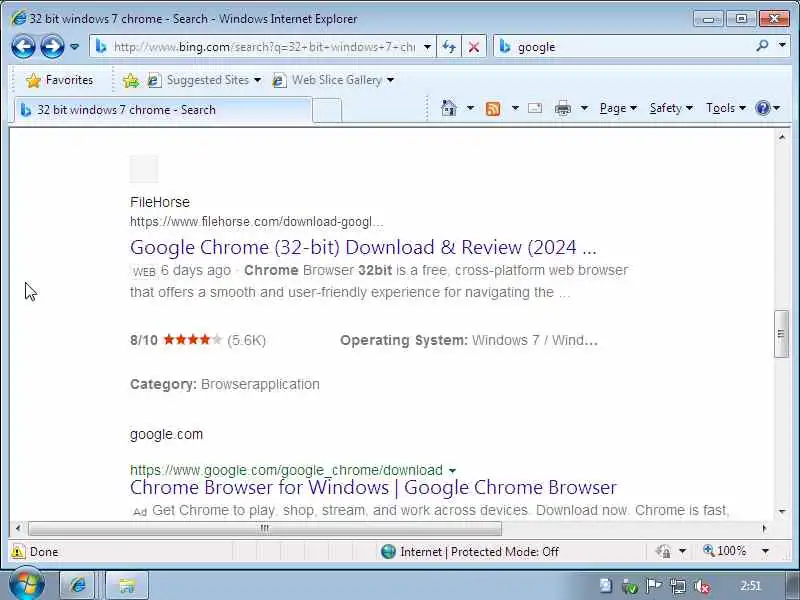Open Chrome Browser for Windows link
The height and width of the screenshot is (600, 800).
[373, 488]
